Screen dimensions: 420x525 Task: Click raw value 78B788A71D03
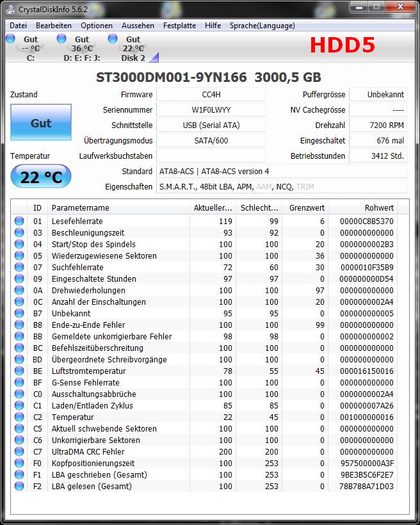[x=366, y=486]
